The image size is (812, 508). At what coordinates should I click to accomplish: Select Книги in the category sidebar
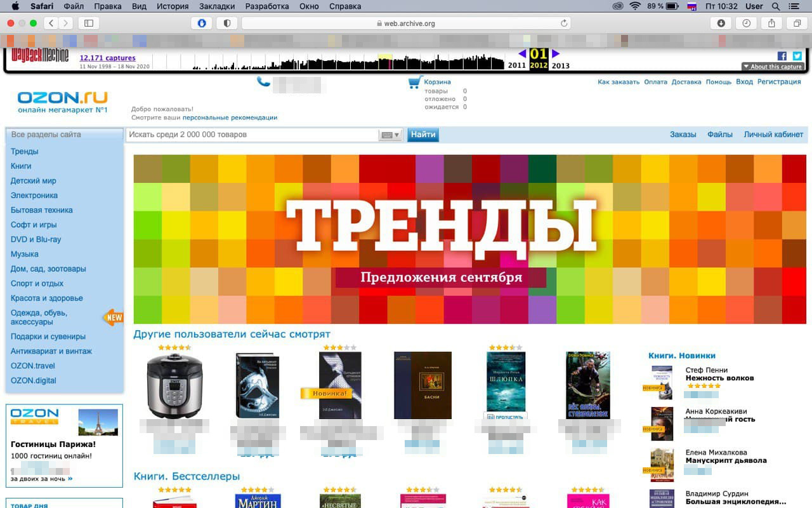21,166
